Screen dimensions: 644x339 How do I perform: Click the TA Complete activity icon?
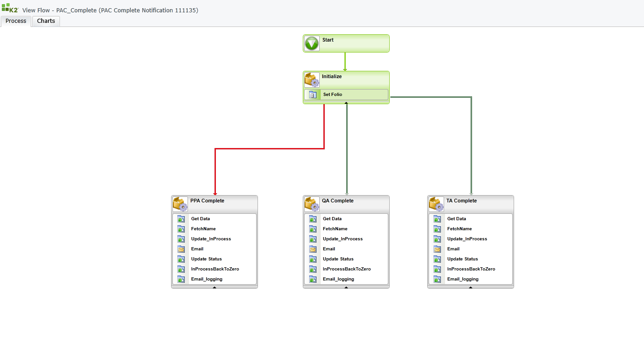(x=436, y=204)
